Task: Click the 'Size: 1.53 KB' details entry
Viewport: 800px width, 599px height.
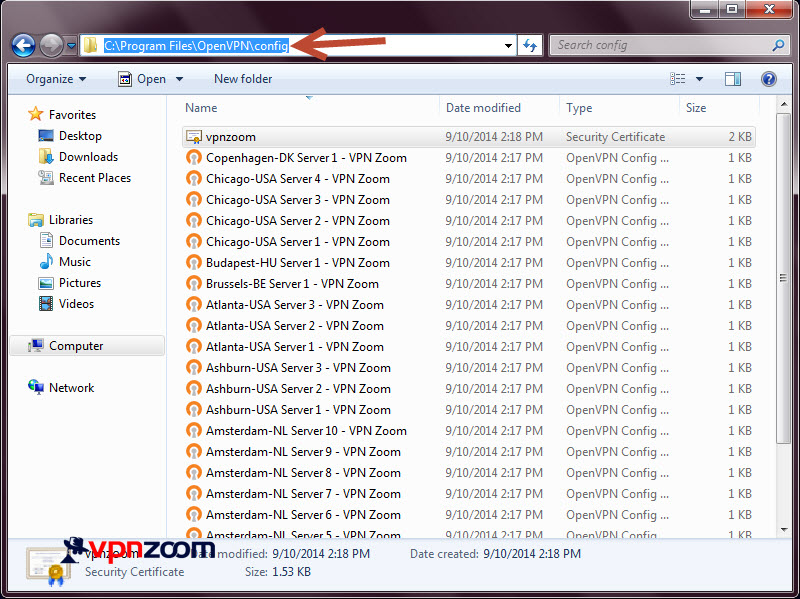Action: 278,572
